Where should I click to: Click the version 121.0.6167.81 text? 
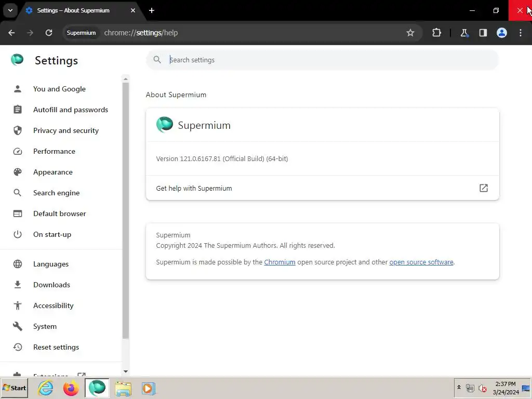point(222,159)
